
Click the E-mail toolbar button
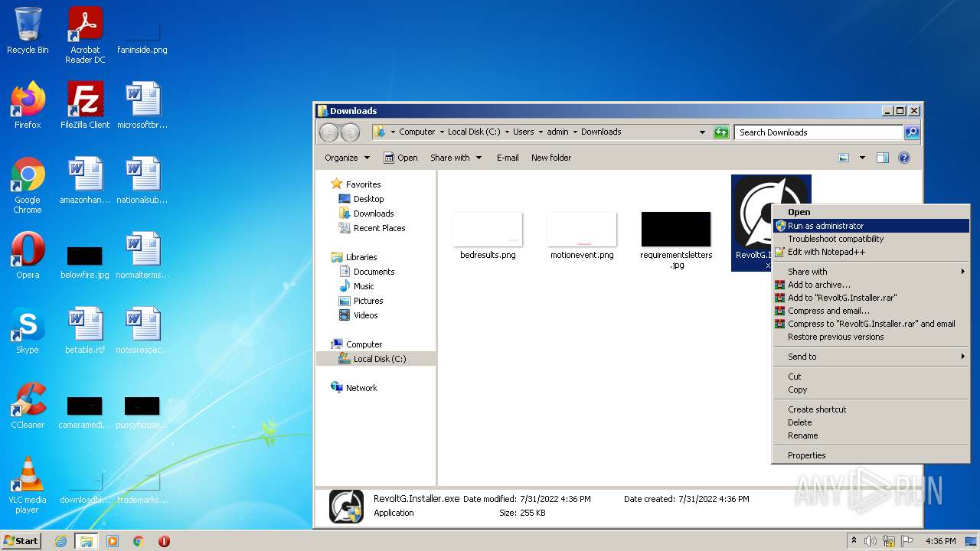coord(508,158)
